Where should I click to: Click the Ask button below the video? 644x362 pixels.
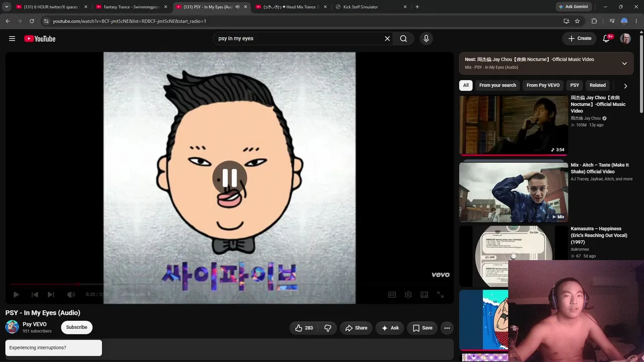(390, 328)
